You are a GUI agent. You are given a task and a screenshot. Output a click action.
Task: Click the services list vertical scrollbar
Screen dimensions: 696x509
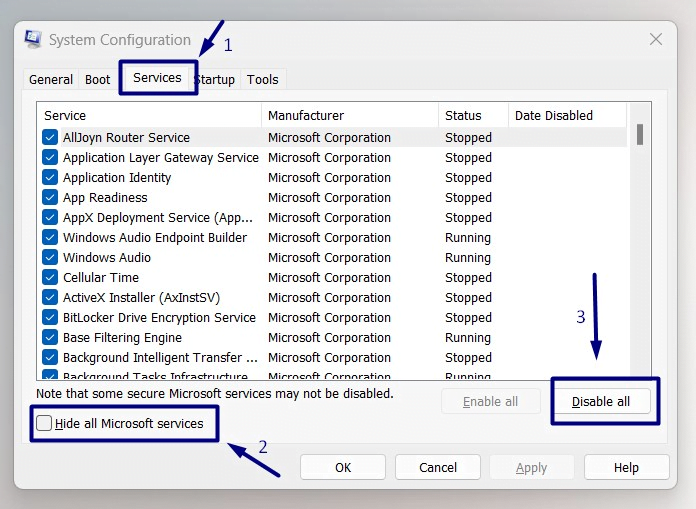coord(639,250)
